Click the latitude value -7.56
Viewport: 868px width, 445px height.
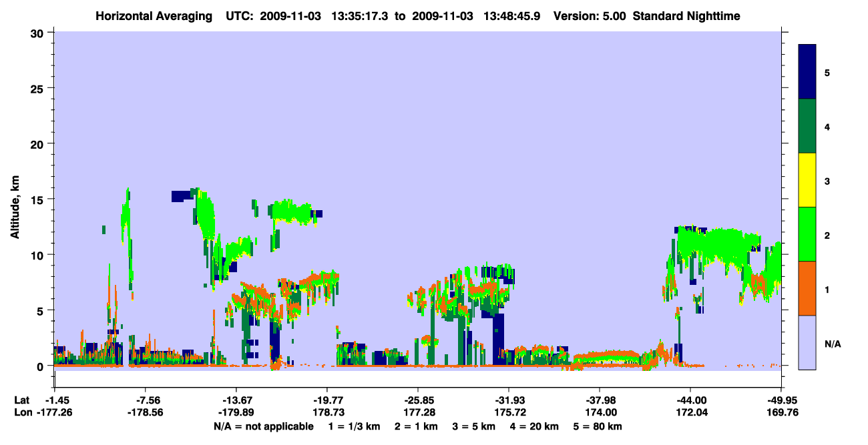[146, 400]
